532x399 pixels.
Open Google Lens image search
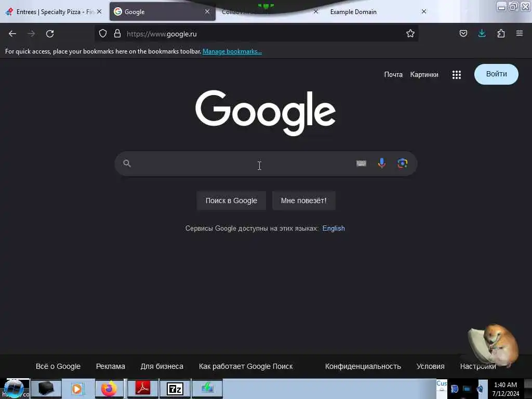pos(403,163)
